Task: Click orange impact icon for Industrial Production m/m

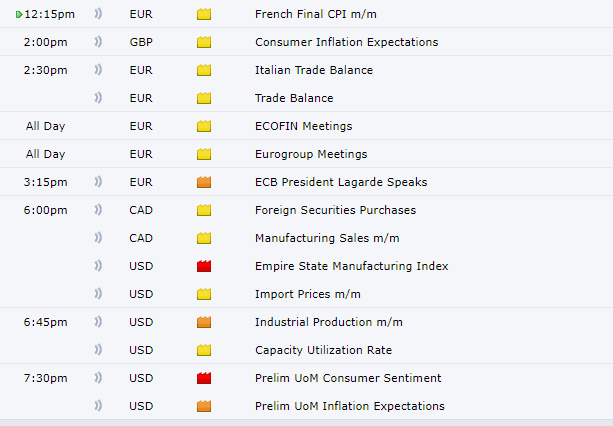Action: (204, 322)
